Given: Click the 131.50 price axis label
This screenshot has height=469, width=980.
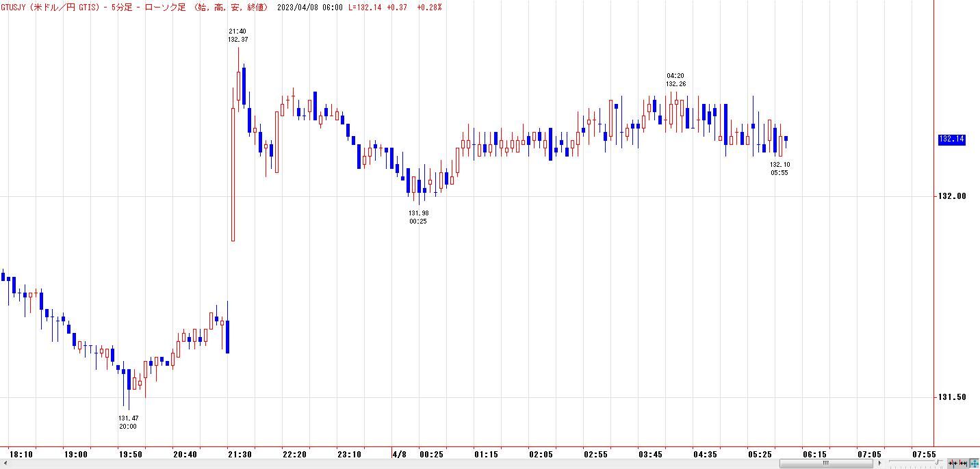Looking at the screenshot, I should tap(952, 397).
